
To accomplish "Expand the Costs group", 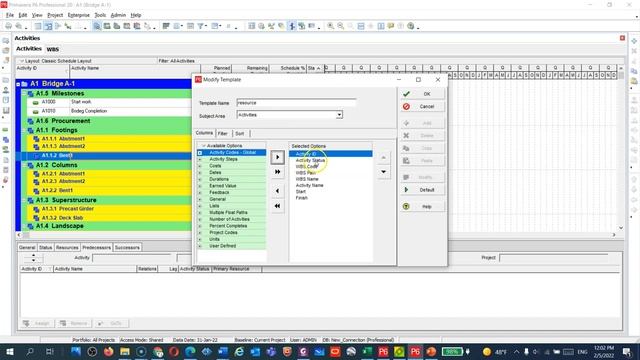I will click(200, 166).
